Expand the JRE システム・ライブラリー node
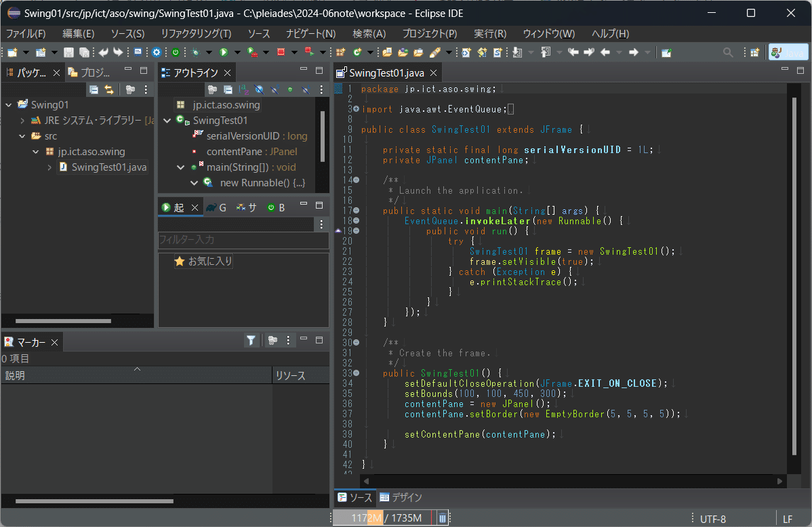Screen dimensions: 812x527 22,121
